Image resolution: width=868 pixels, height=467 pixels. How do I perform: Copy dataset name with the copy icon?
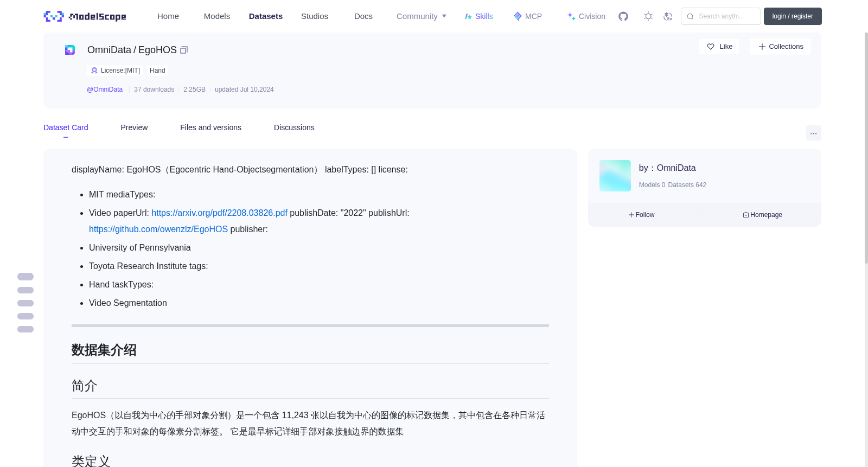(184, 50)
